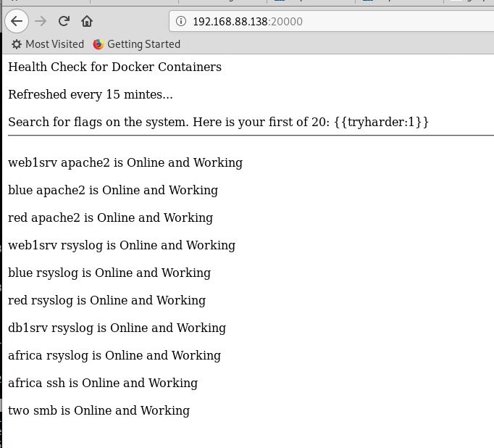Click the text 'Refreshed every 15 mintes...'
This screenshot has height=448, width=494.
[91, 94]
